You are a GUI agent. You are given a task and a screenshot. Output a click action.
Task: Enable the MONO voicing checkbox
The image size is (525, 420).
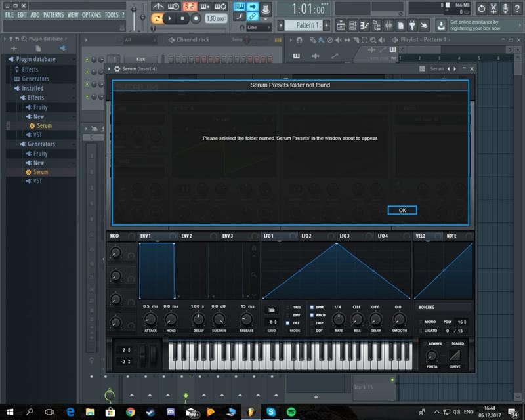click(421, 322)
